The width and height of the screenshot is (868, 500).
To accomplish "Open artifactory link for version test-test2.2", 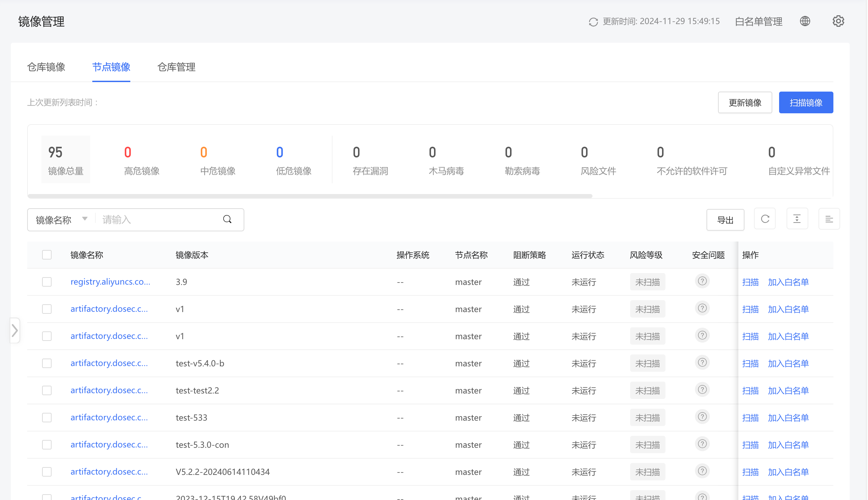I will [109, 390].
